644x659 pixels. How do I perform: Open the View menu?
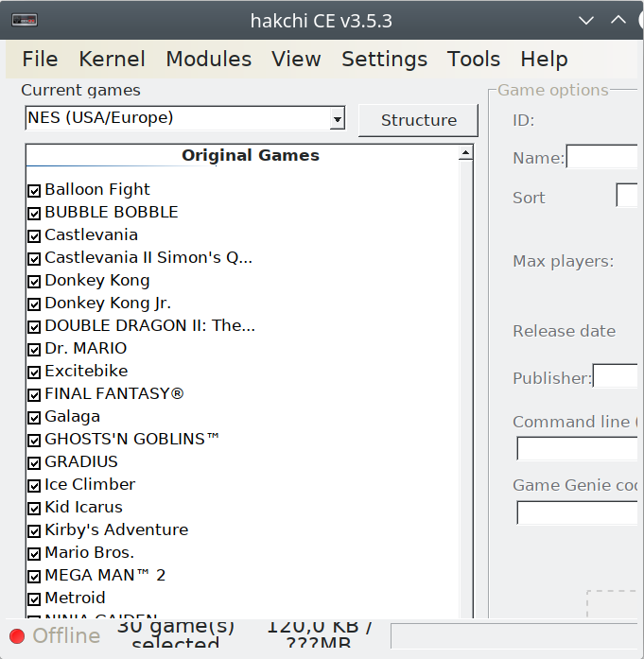tap(296, 59)
